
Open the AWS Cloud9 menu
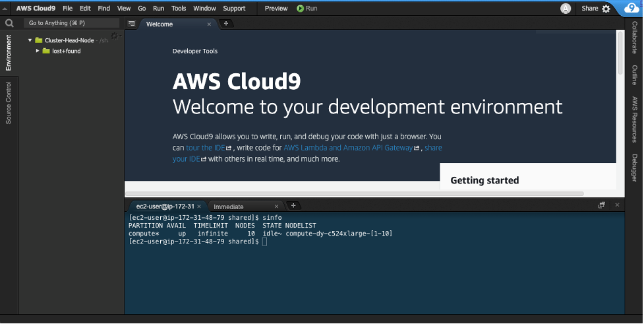36,8
